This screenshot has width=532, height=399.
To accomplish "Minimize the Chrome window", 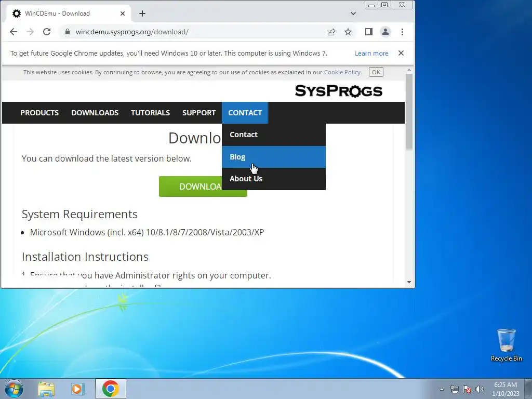I will pyautogui.click(x=371, y=5).
